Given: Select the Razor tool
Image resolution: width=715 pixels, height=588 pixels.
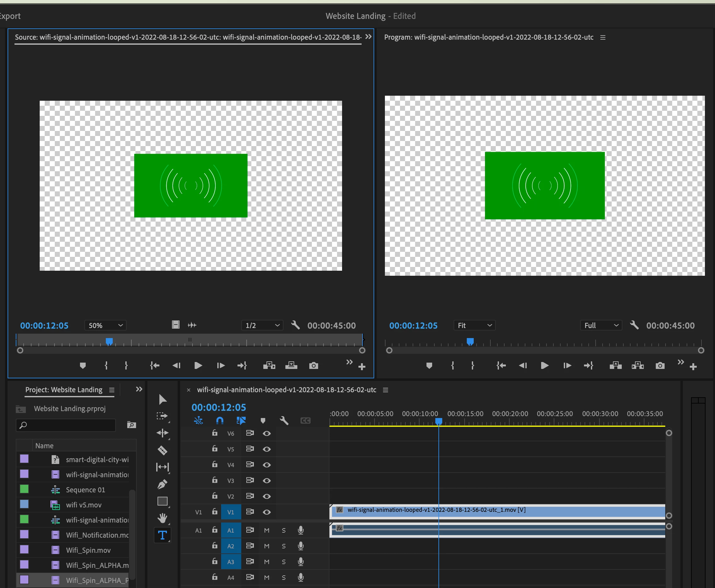Looking at the screenshot, I should tap(162, 450).
